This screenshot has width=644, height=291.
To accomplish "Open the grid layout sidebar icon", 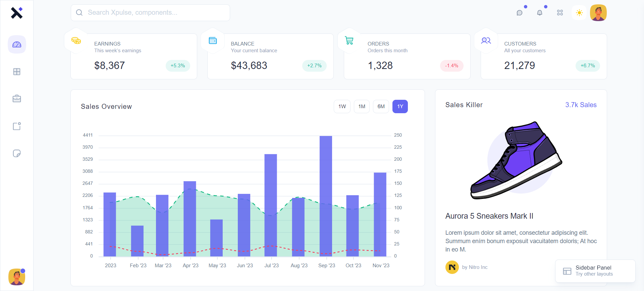I will point(17,72).
